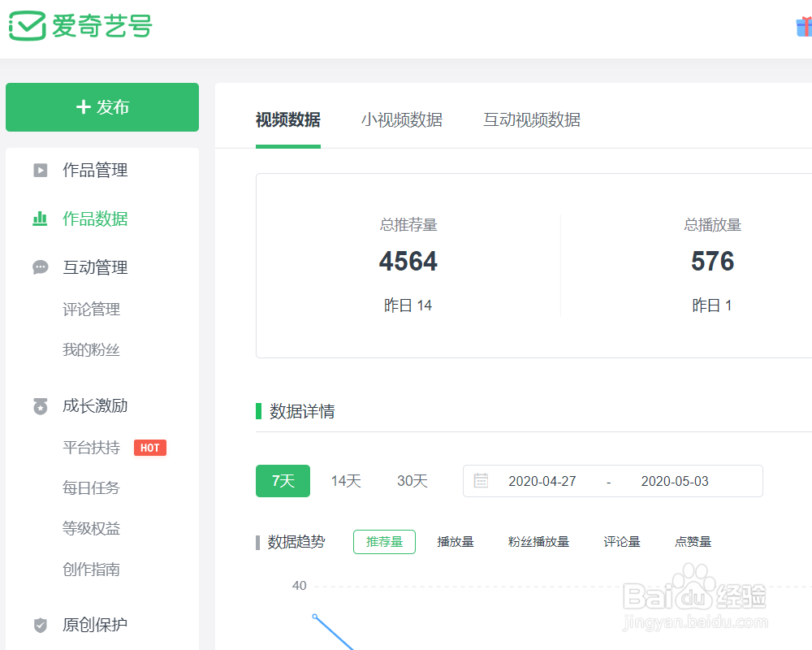Click the 成长激励 growth incentive icon
812x650 pixels.
click(40, 405)
